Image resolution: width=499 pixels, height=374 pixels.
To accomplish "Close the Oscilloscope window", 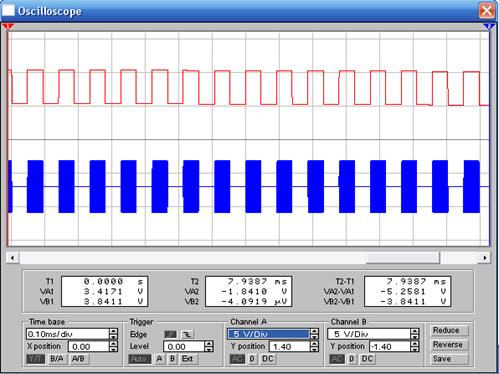I will coord(487,11).
